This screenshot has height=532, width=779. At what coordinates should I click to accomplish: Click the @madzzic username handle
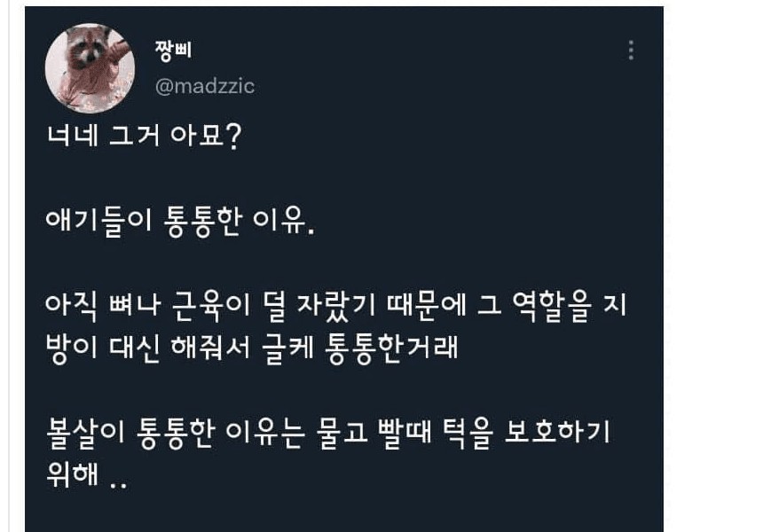204,86
